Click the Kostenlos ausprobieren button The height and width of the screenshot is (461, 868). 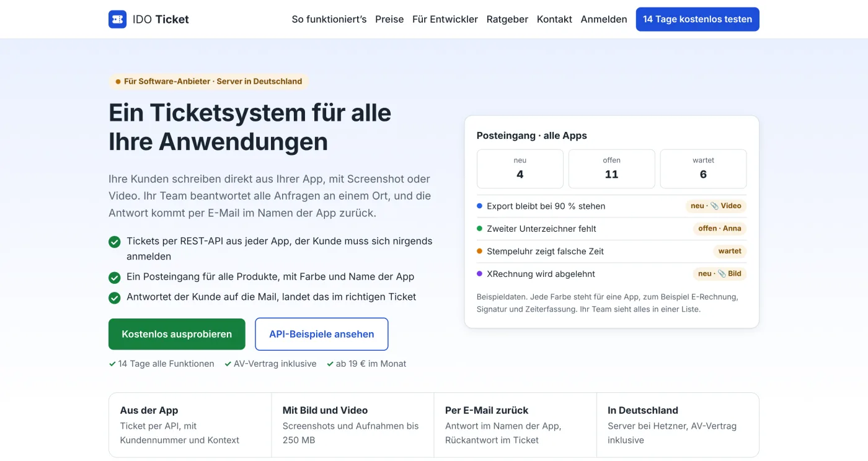click(177, 334)
